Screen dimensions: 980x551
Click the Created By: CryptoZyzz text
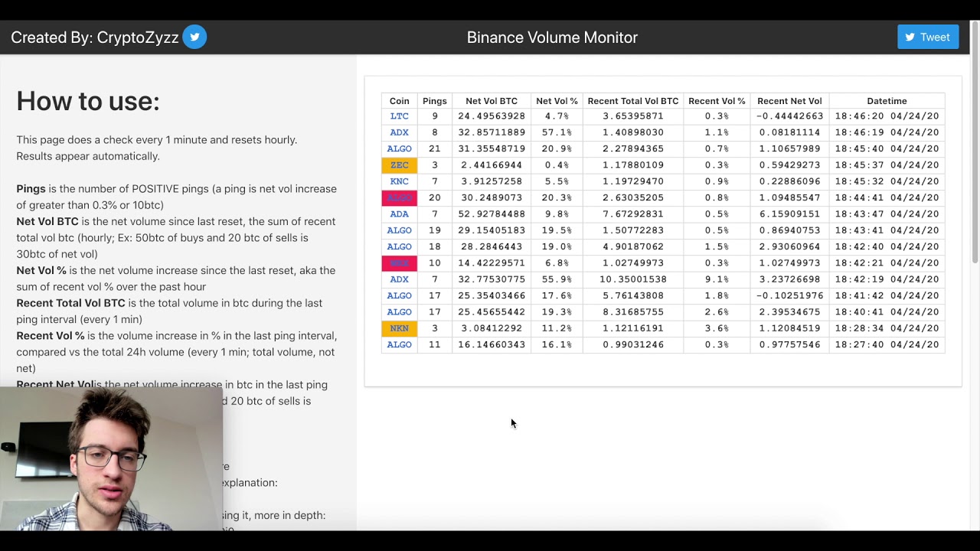(x=95, y=37)
